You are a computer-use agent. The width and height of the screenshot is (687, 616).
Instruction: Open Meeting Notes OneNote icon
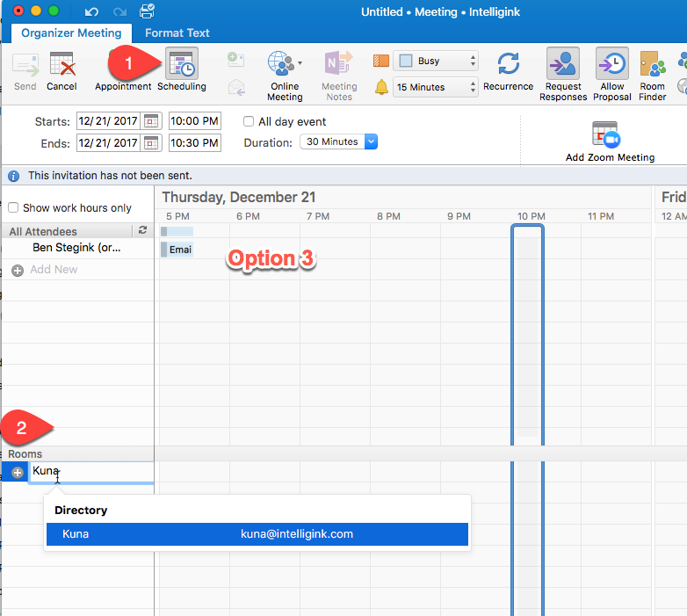coord(339,63)
